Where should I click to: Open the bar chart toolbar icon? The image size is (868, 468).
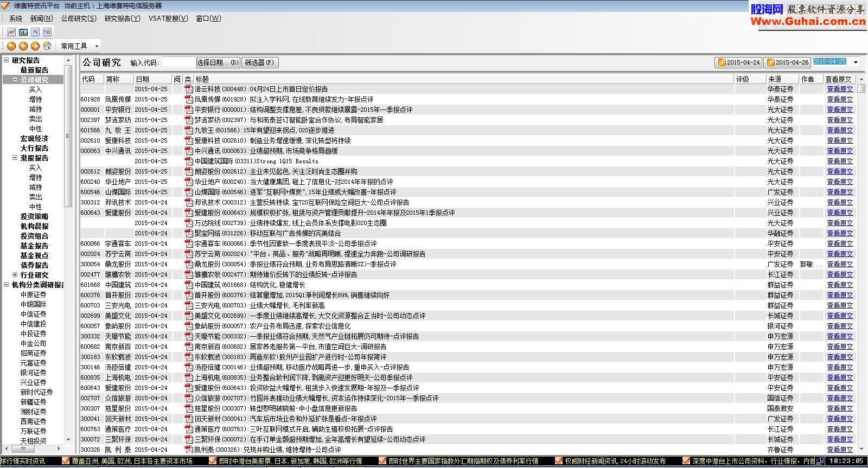pyautogui.click(x=23, y=32)
